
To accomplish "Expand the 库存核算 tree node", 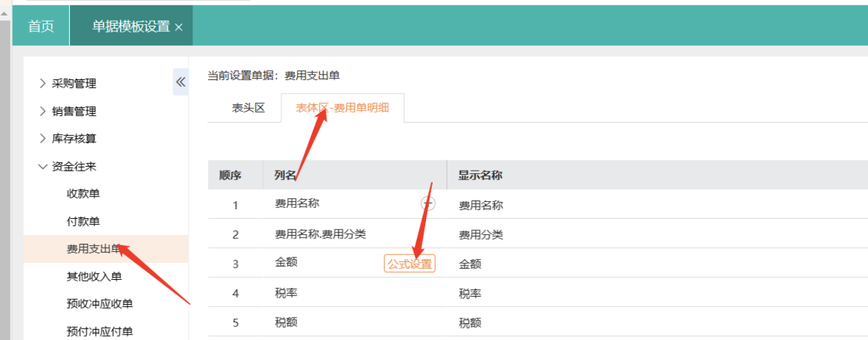I will [x=43, y=138].
